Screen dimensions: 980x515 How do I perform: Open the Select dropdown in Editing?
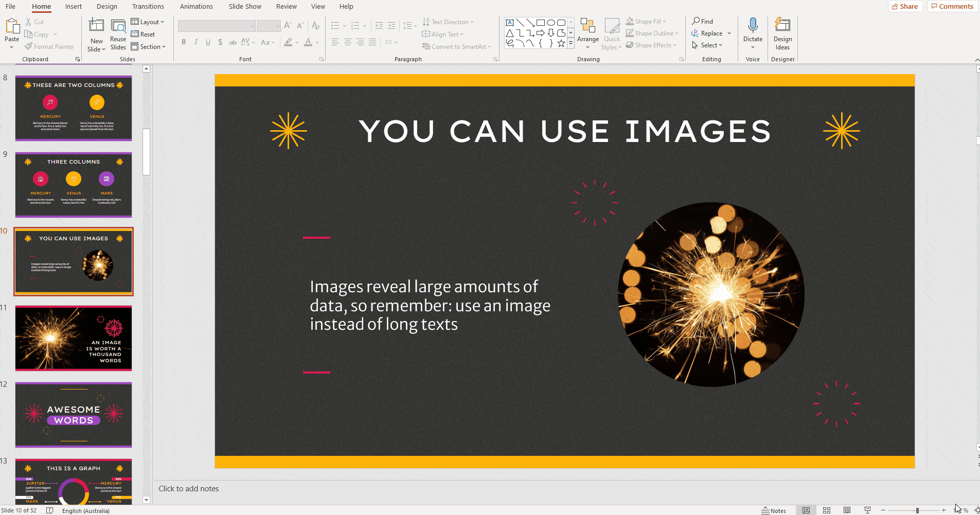(708, 45)
